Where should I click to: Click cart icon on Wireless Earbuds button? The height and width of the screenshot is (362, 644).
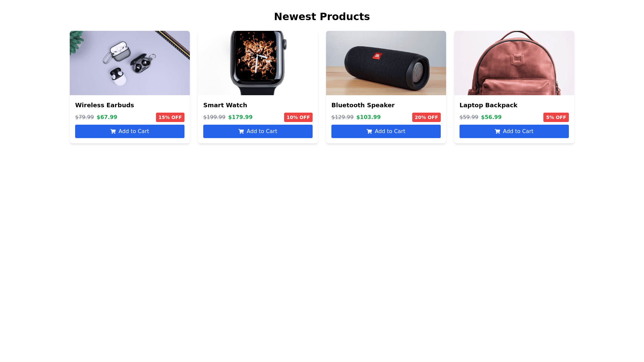pyautogui.click(x=113, y=131)
